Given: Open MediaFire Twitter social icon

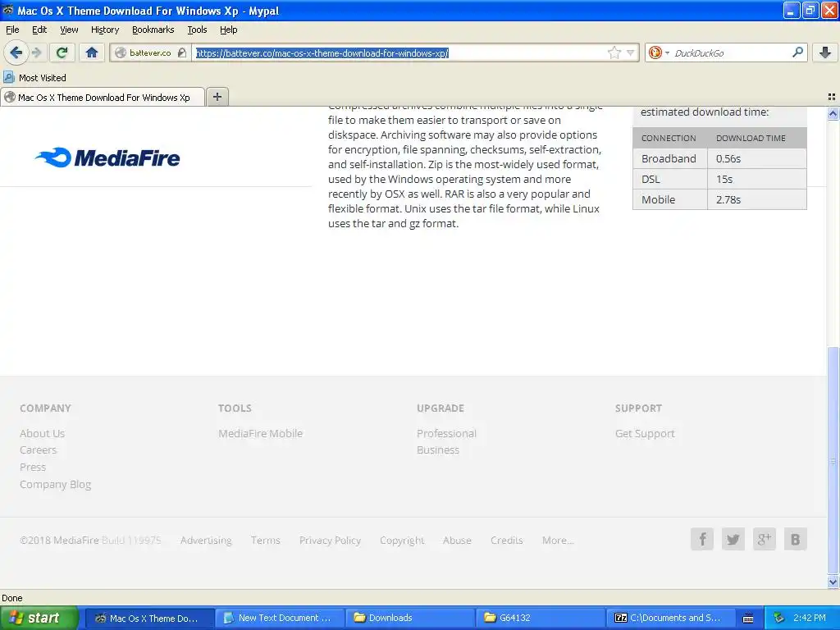Looking at the screenshot, I should click(x=733, y=540).
